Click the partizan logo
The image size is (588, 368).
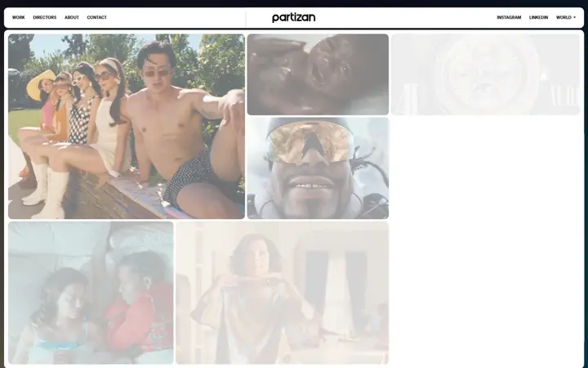(x=294, y=18)
